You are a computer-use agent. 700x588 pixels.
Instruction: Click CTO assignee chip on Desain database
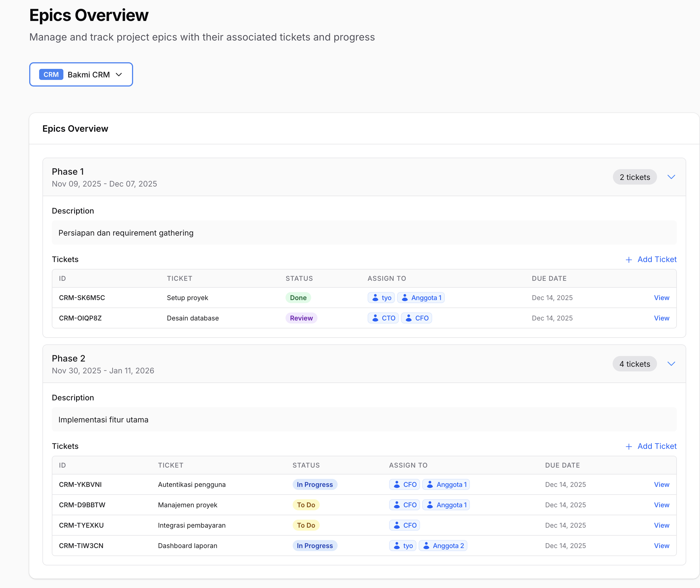coord(383,318)
